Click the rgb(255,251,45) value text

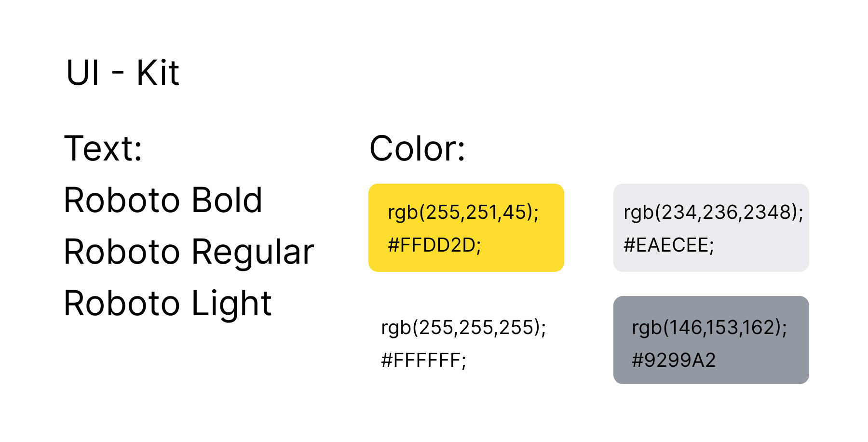[463, 213]
